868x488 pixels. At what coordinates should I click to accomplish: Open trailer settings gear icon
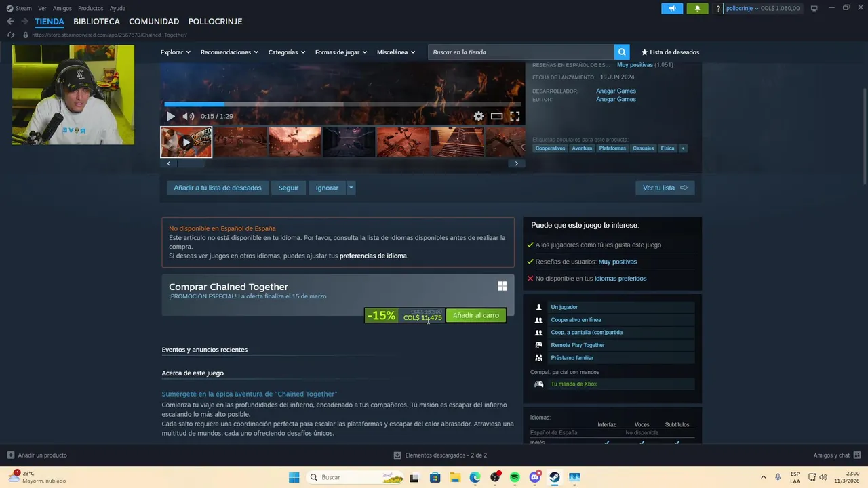coord(479,117)
